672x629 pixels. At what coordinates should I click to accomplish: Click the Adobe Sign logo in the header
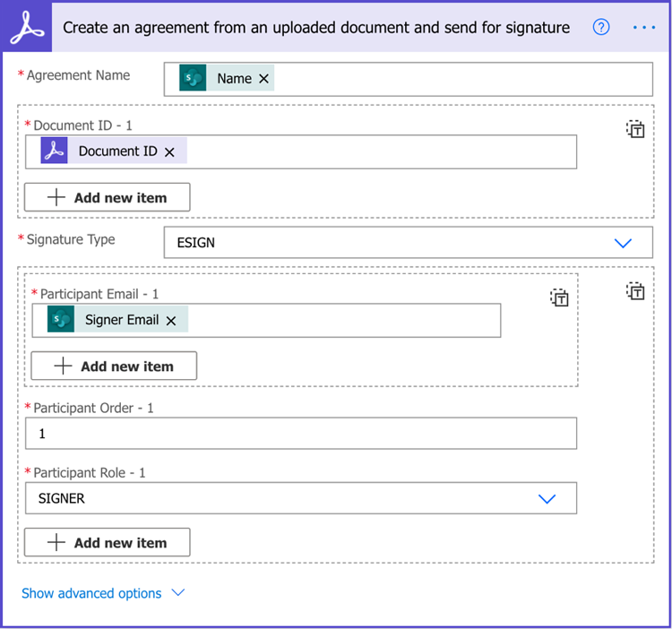27,28
